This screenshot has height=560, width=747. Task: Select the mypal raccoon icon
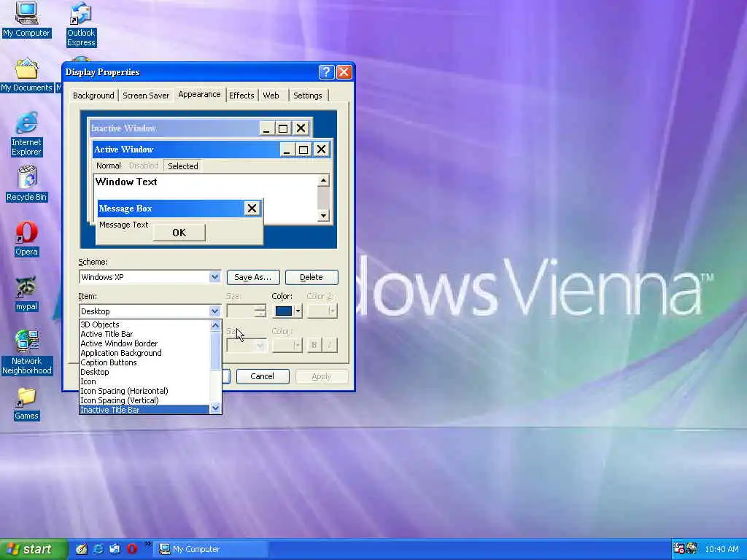26,294
